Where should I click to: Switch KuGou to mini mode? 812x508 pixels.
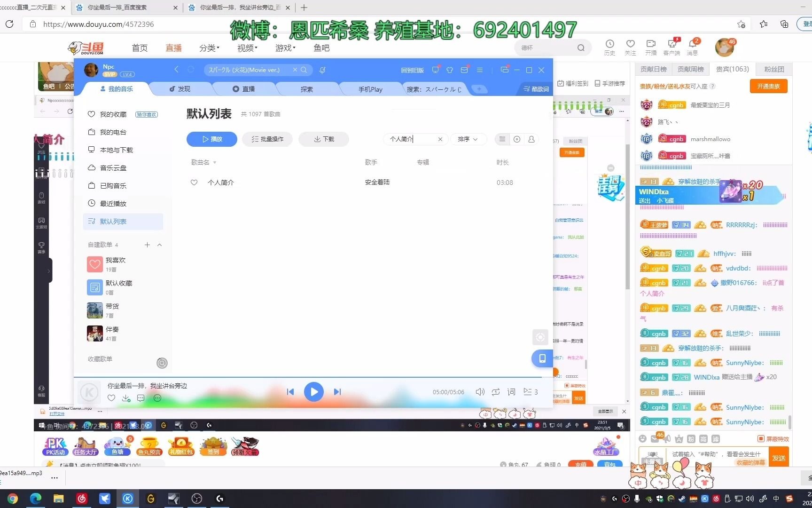point(505,70)
